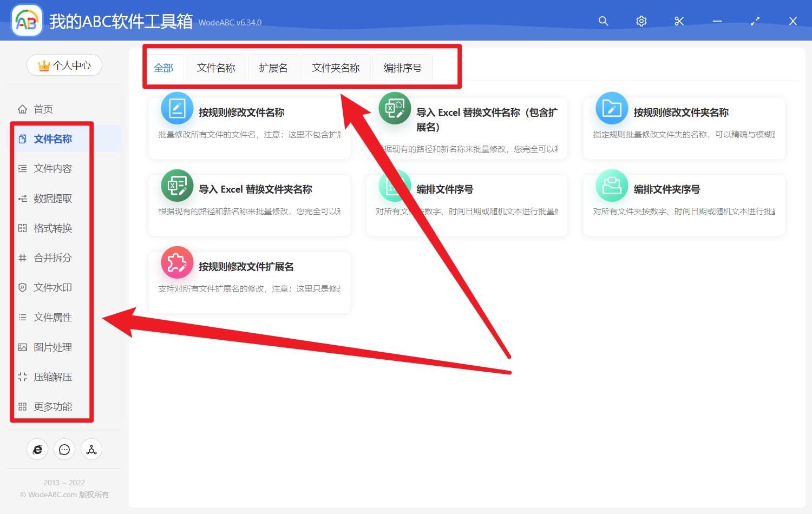The image size is (812, 514).
Task: Click the 按规则修改文件名称 blue edit icon
Action: click(x=177, y=108)
